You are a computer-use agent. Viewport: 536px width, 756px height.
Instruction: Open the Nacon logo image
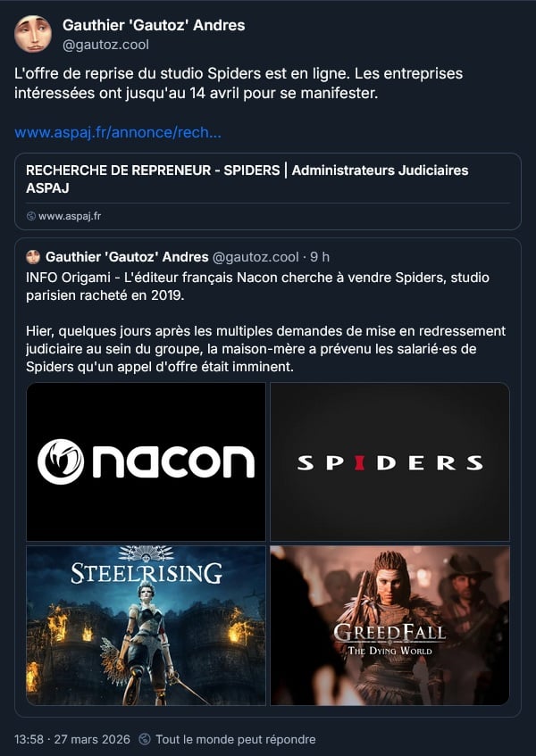[146, 461]
